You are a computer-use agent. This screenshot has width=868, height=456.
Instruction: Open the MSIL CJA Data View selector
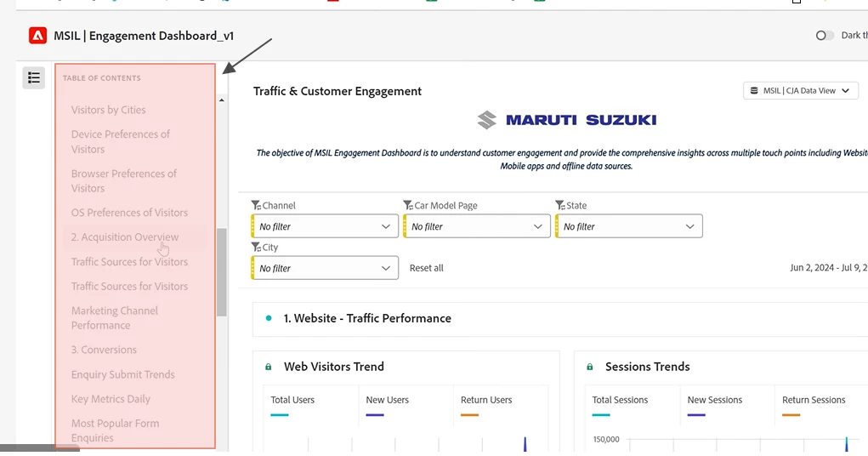(801, 90)
